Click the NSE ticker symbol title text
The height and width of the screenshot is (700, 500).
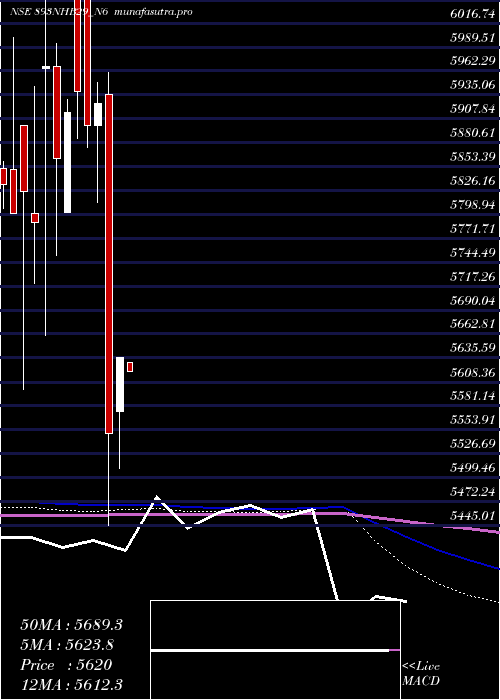click(59, 12)
